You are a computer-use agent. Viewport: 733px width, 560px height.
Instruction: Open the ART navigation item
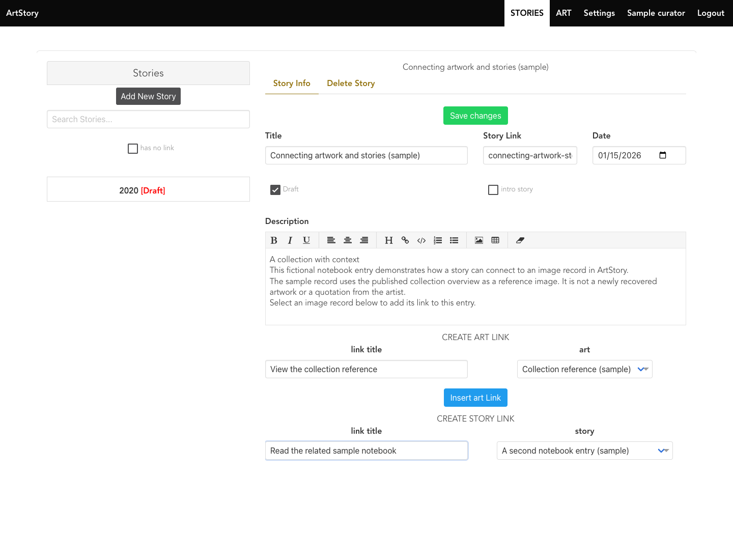click(x=563, y=13)
